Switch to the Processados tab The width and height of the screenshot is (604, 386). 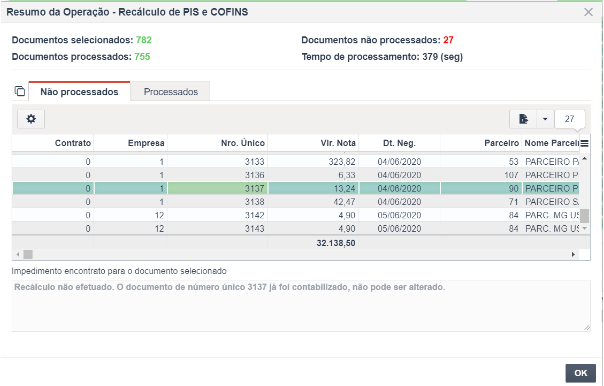point(171,92)
